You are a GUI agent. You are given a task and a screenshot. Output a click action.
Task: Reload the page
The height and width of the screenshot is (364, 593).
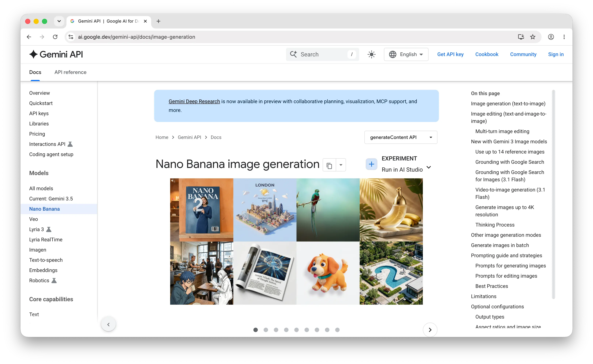pos(55,37)
